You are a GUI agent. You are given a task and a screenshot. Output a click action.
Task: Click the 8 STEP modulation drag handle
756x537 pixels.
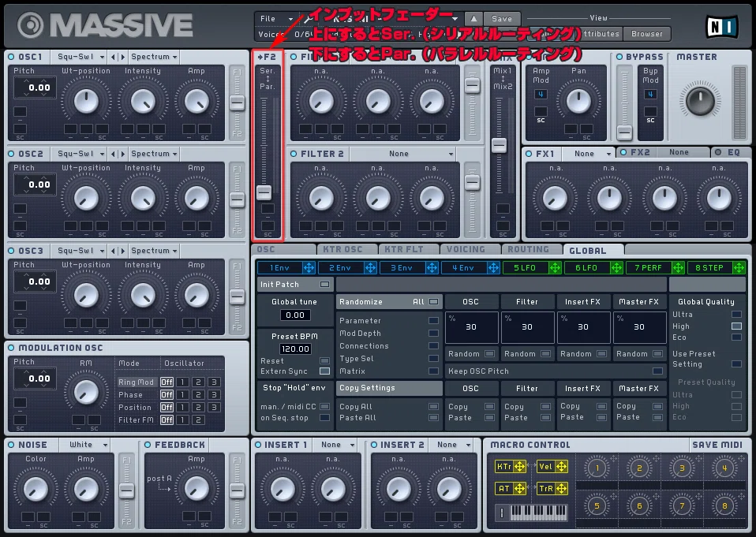[739, 268]
